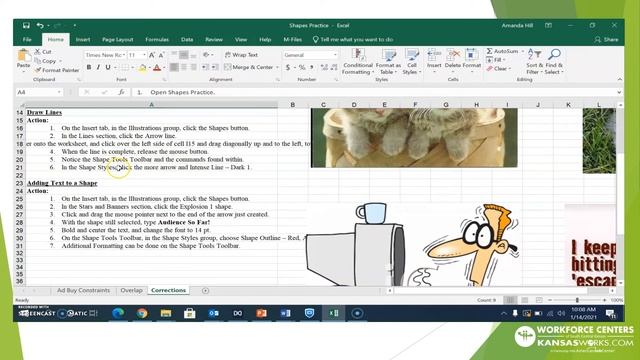Adjust the zoom slider handle

point(577,300)
